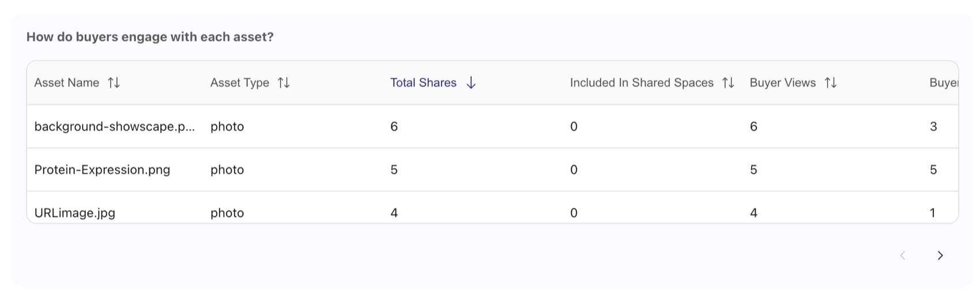
Task: Open Protein-Expression.png asset row
Action: (493, 170)
